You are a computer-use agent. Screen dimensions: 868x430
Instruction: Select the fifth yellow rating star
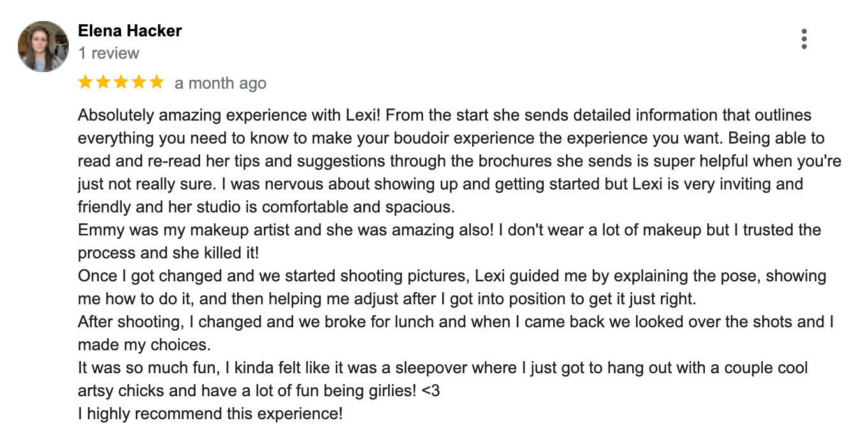[x=157, y=82]
